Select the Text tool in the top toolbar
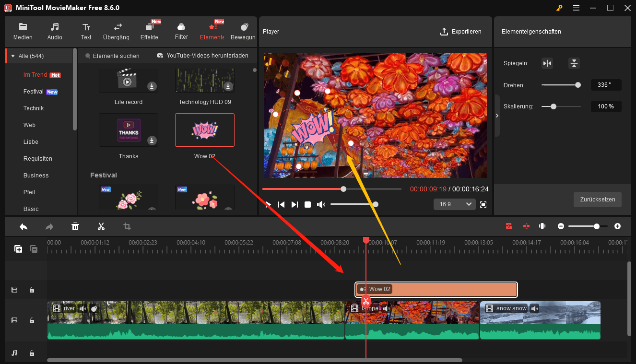The height and width of the screenshot is (364, 636). [x=86, y=30]
